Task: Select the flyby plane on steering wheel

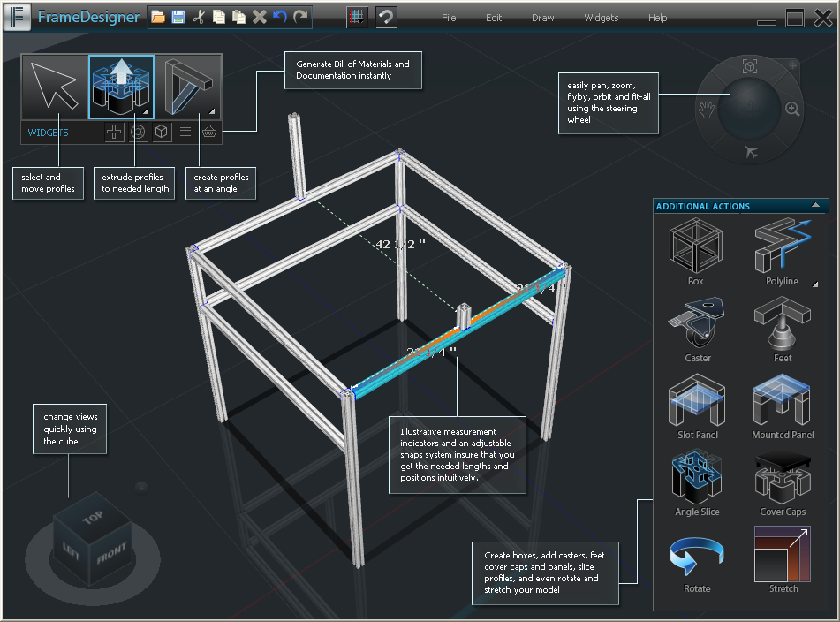Action: pos(751,153)
